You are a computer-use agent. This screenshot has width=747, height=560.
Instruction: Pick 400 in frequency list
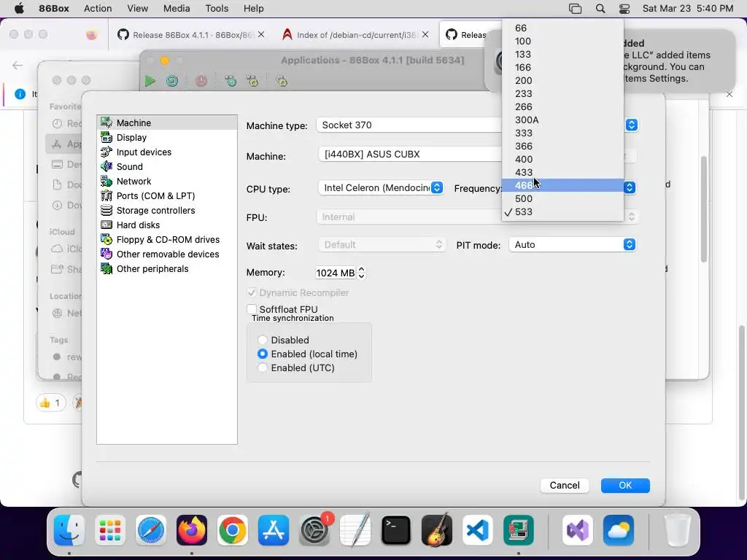pyautogui.click(x=562, y=159)
